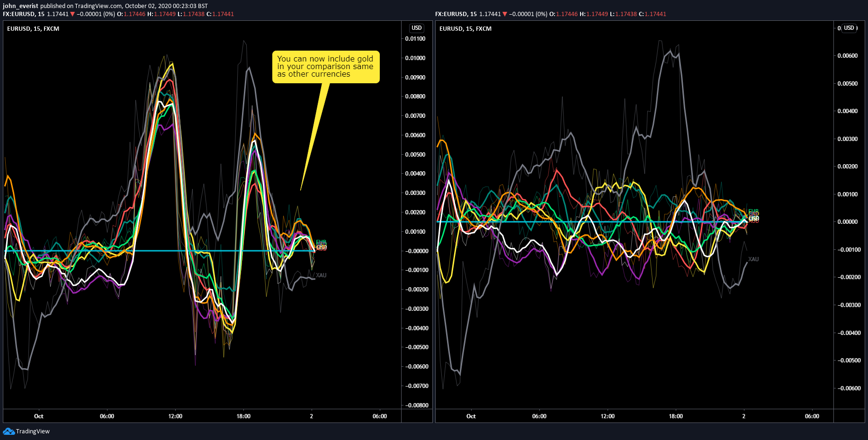This screenshot has width=868, height=440.
Task: Open john_everist author profile link
Action: [x=20, y=6]
